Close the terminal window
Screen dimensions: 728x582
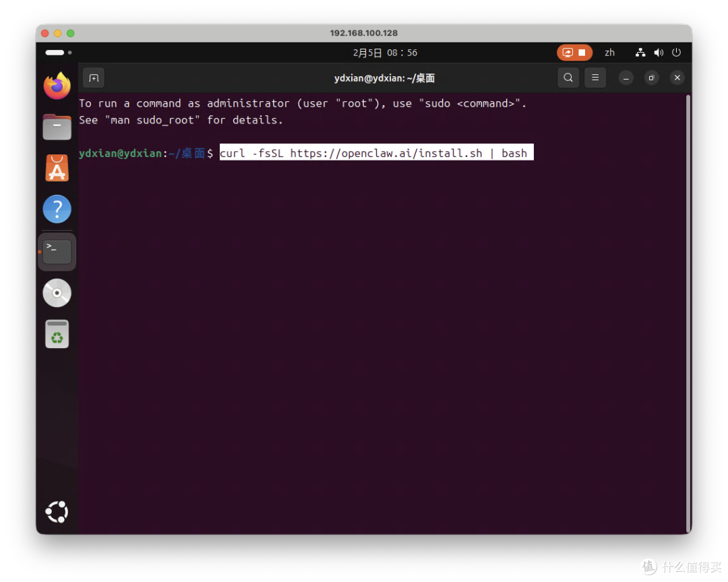(x=677, y=78)
